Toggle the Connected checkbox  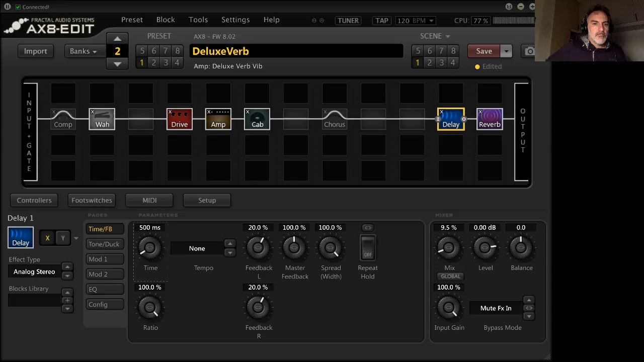pyautogui.click(x=18, y=7)
